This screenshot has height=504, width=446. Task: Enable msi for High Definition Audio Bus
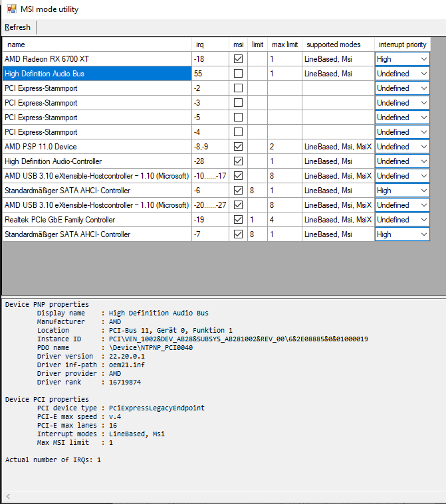[238, 74]
